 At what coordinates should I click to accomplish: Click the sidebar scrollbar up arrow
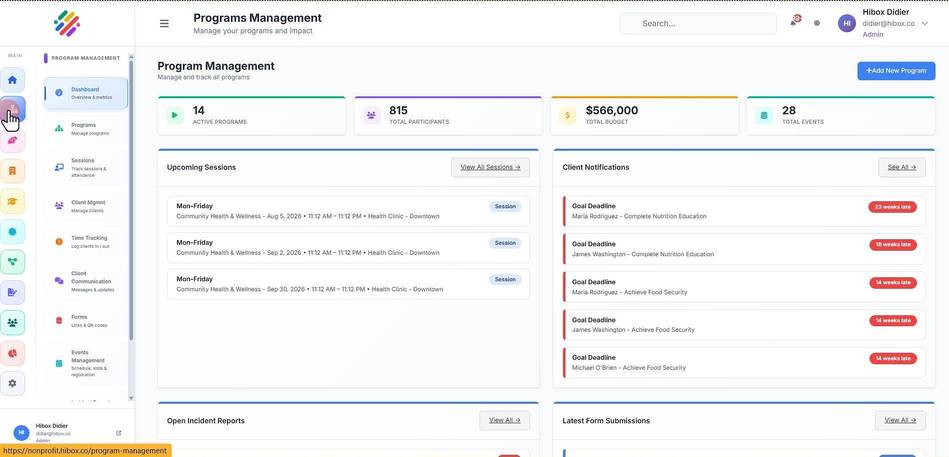point(131,56)
